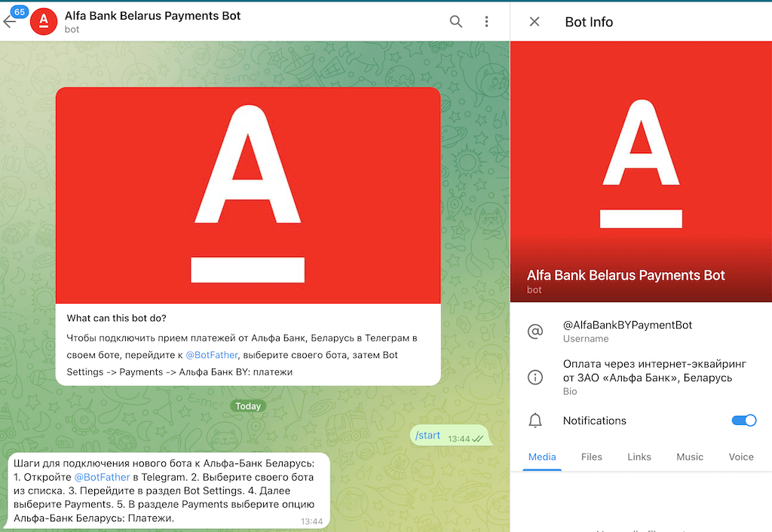
Task: Close the Bot Info panel
Action: tap(535, 22)
